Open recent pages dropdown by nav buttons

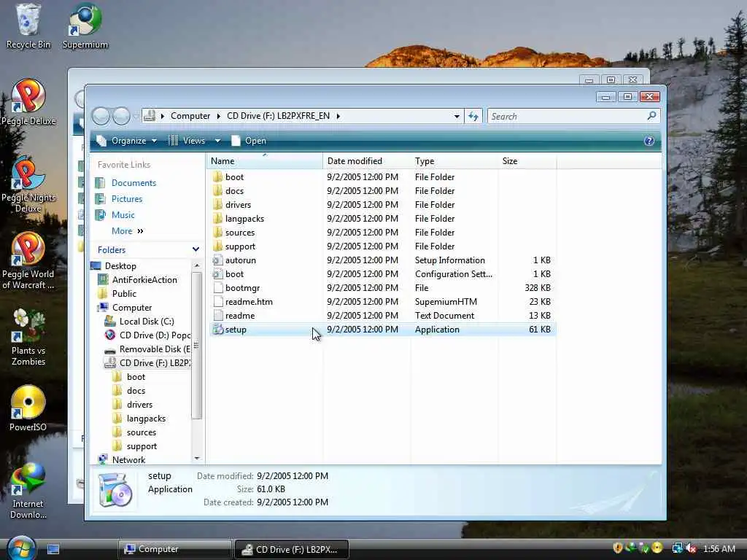point(136,116)
